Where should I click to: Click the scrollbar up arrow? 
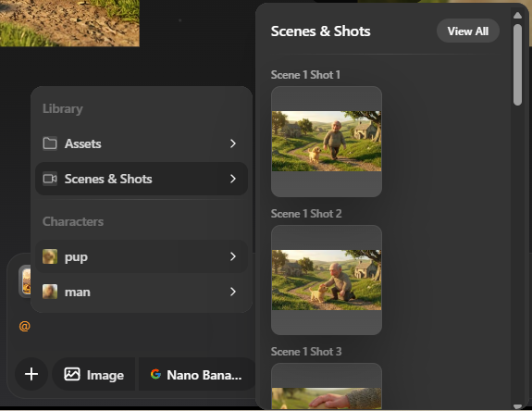coord(517,15)
